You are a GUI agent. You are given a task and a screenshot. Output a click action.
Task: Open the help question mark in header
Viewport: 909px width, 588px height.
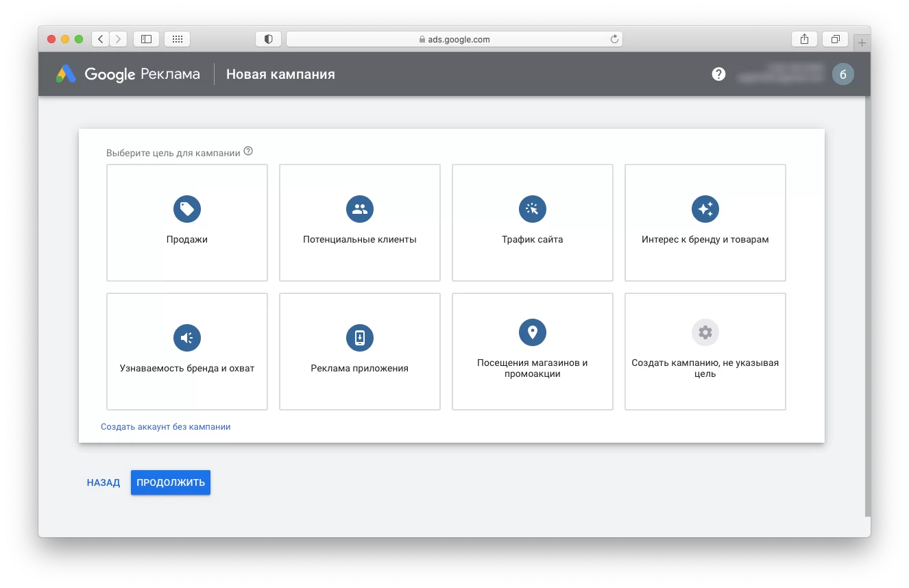(718, 74)
